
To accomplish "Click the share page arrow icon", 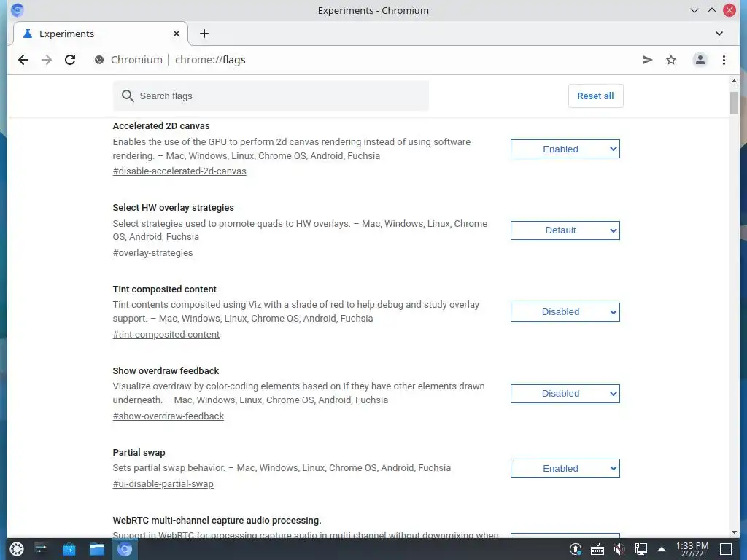I will [x=647, y=60].
